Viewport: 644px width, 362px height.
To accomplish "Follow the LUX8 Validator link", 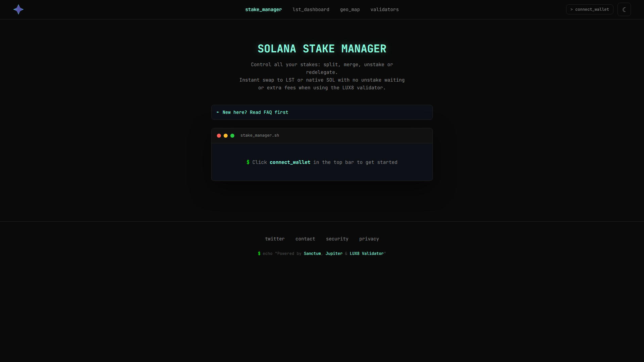I will click(x=367, y=254).
